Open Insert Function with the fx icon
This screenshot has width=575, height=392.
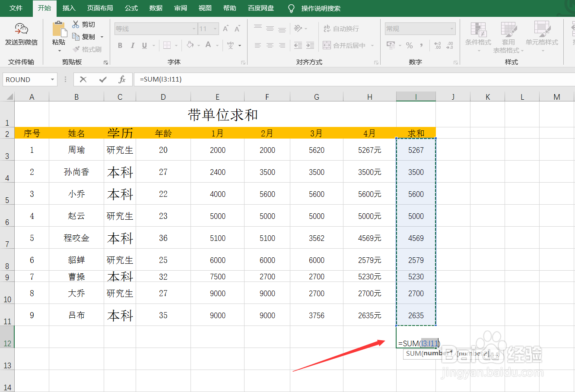tap(122, 79)
